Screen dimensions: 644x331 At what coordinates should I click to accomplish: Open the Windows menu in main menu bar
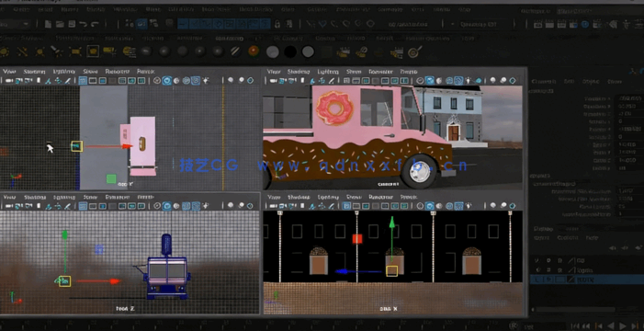[125, 9]
